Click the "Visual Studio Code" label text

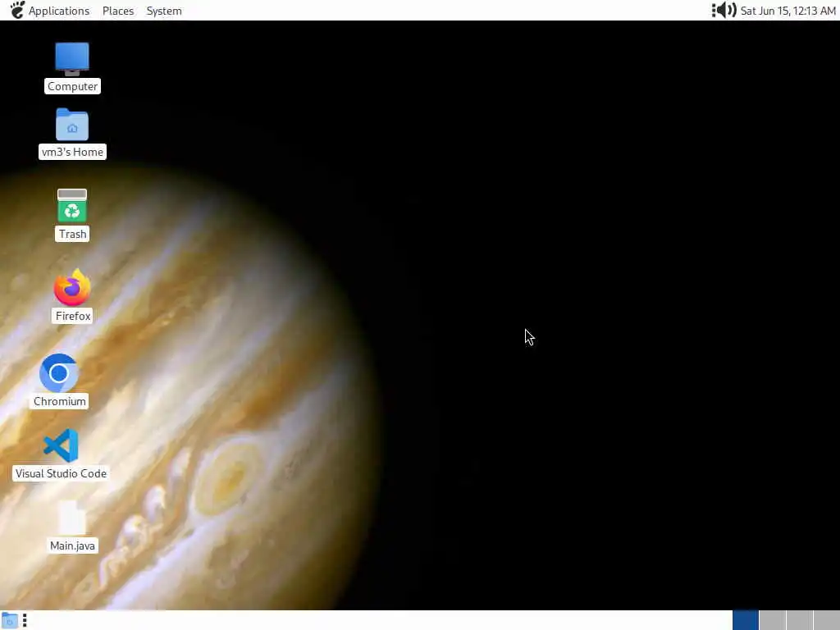[x=61, y=473]
